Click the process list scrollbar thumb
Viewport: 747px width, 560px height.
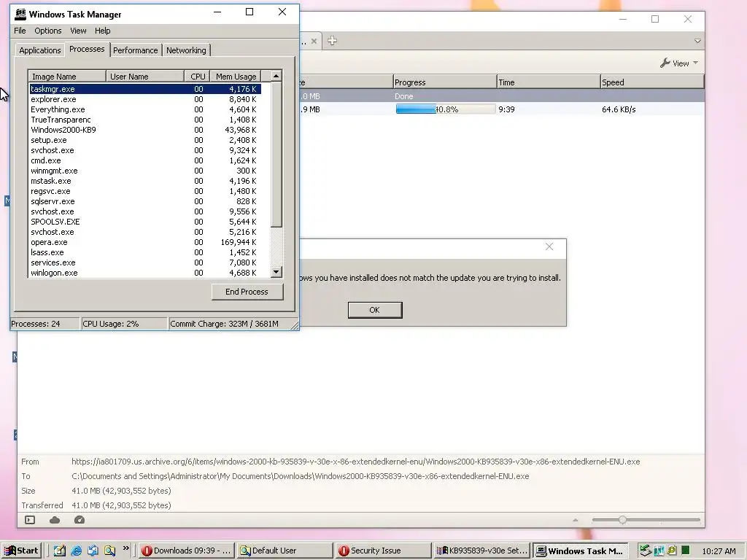(276, 154)
